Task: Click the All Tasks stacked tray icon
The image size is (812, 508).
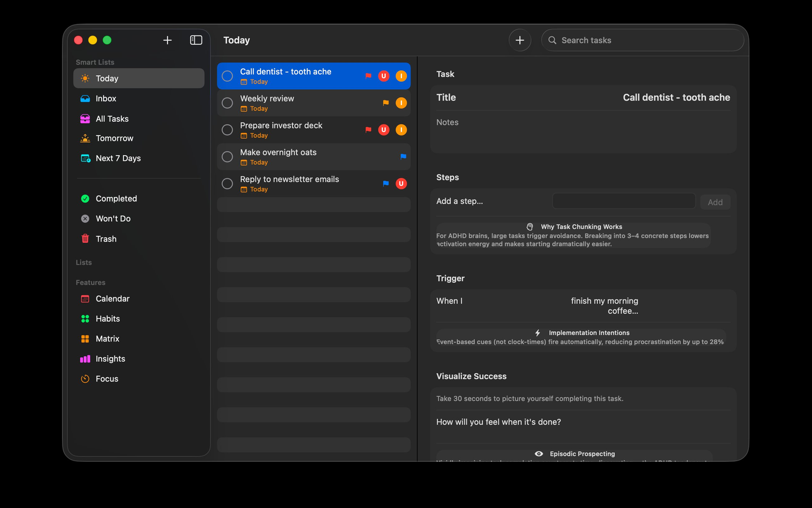Action: click(x=85, y=119)
